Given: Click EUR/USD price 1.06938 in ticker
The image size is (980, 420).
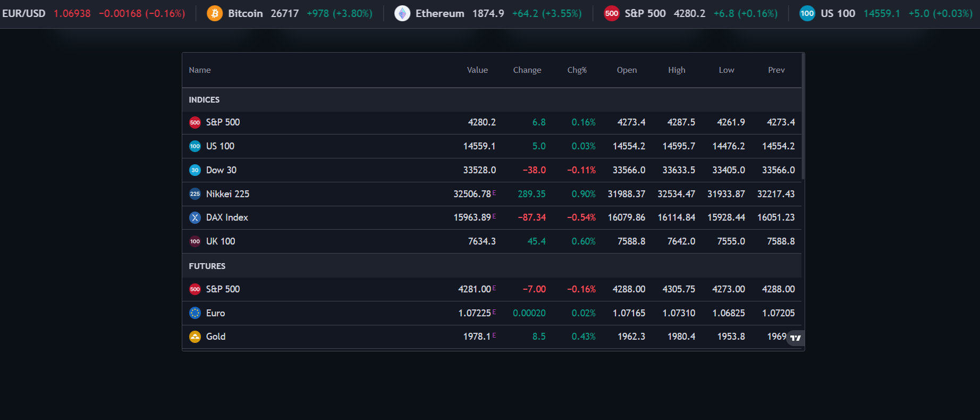Looking at the screenshot, I should pyautogui.click(x=72, y=13).
